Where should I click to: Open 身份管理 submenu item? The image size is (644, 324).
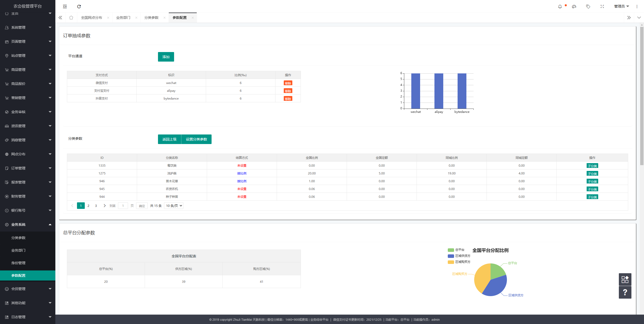[28, 263]
